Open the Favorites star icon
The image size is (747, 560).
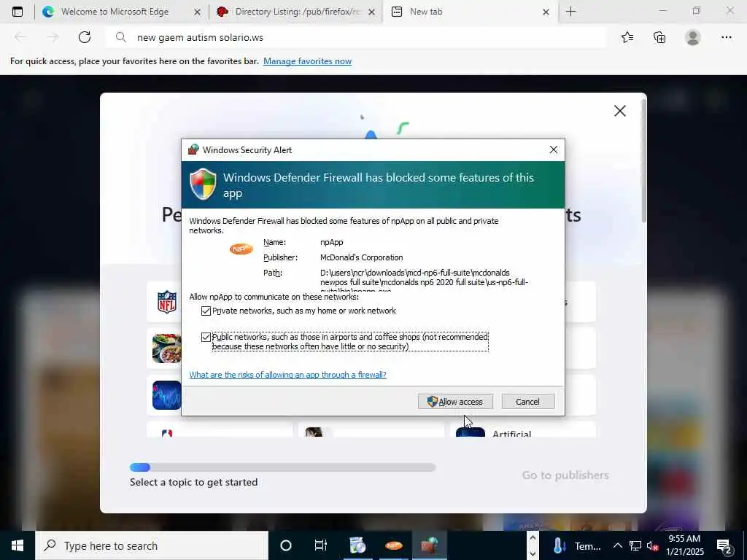[627, 37]
